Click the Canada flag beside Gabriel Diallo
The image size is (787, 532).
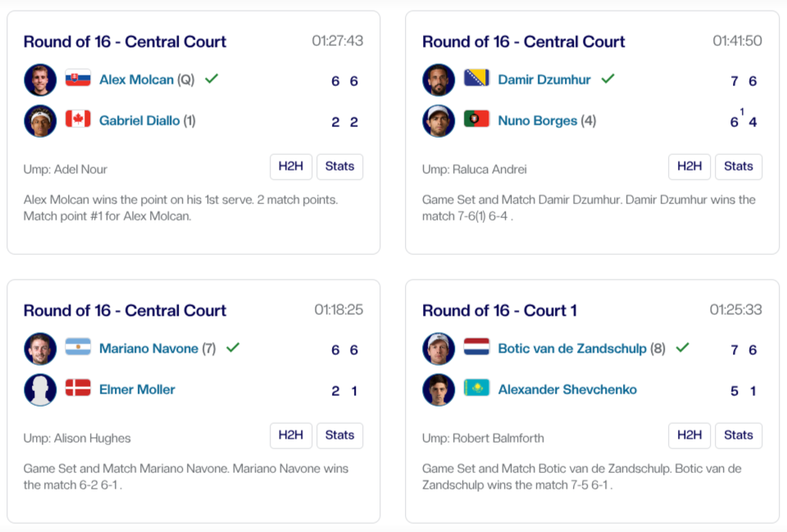[x=78, y=120]
